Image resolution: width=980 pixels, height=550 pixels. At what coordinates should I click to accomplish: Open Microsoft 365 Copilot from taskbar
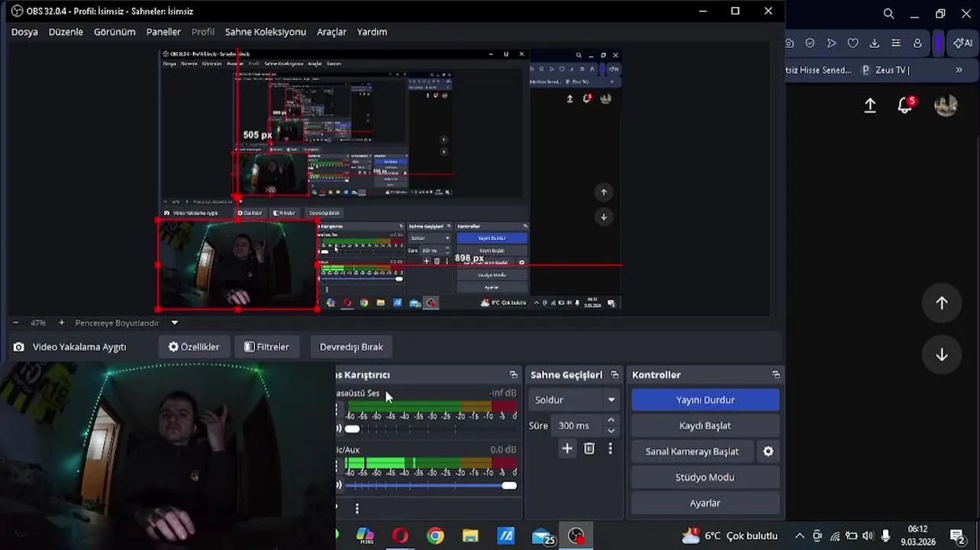pyautogui.click(x=365, y=536)
